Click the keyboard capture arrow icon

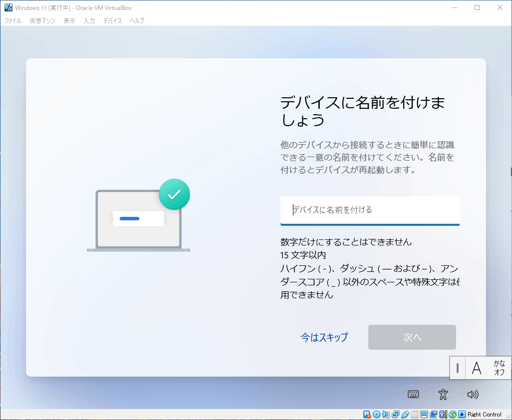pos(462,415)
